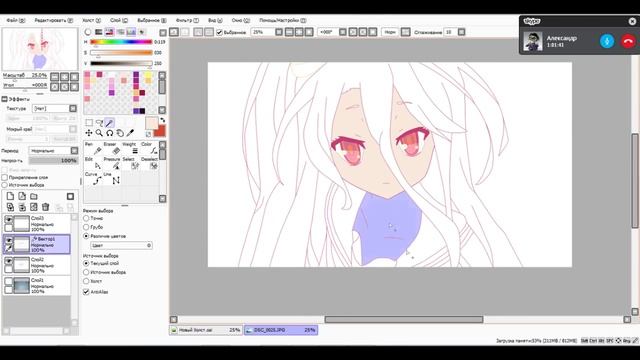Viewport: 640px width, 360px height.
Task: Open the Холст menu
Action: point(91,20)
